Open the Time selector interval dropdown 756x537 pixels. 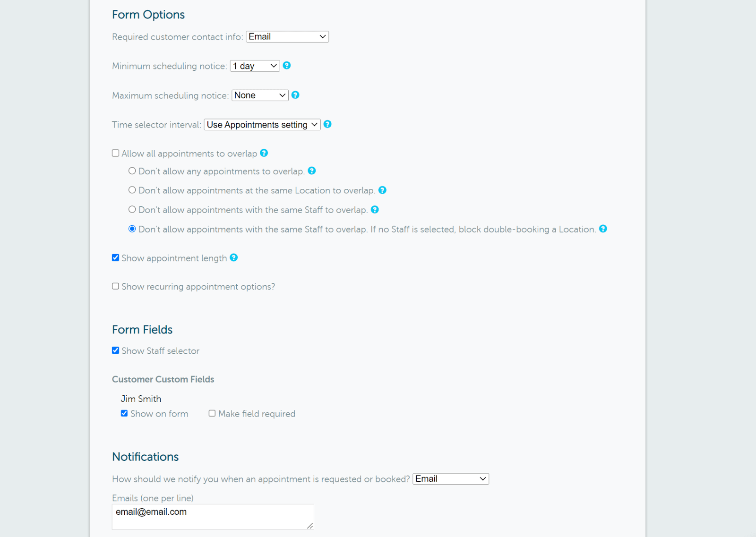[262, 124]
